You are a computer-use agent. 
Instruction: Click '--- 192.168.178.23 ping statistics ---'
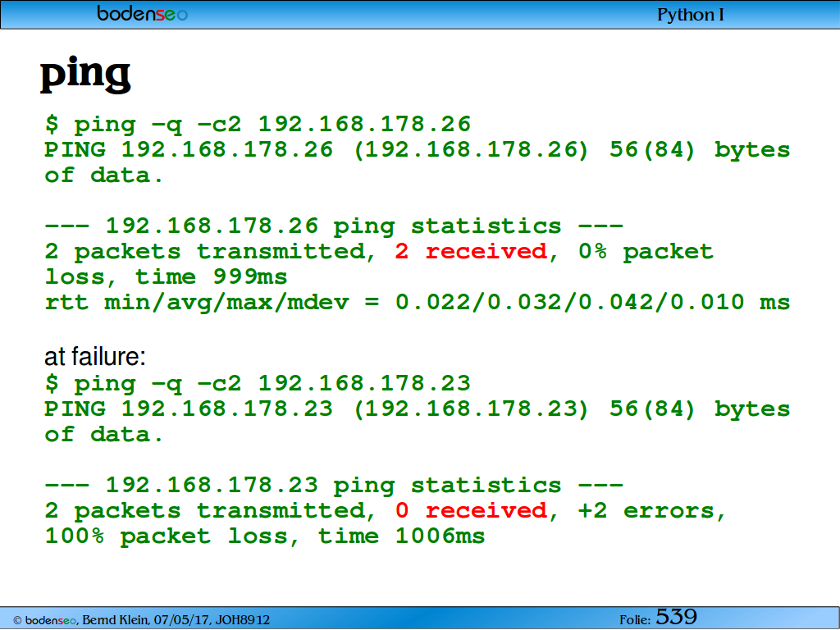click(334, 486)
